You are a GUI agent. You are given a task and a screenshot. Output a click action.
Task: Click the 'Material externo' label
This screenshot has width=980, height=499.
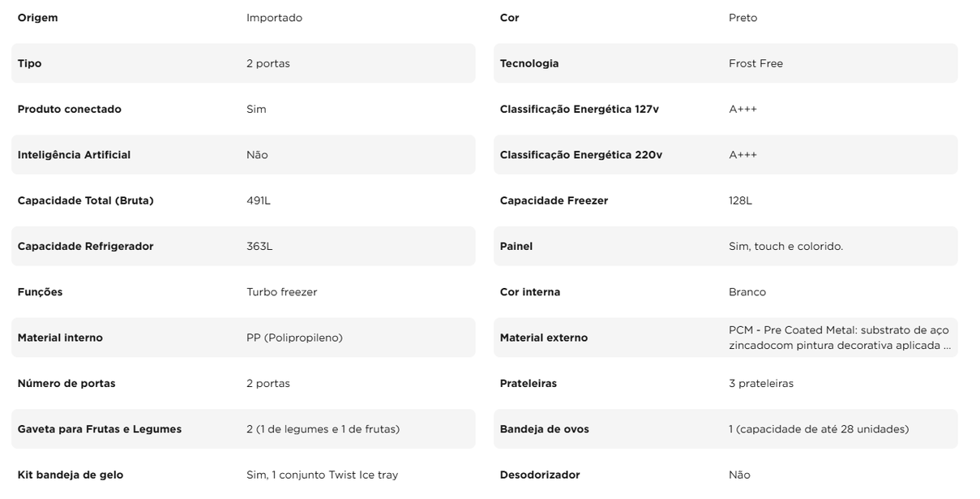(x=543, y=338)
